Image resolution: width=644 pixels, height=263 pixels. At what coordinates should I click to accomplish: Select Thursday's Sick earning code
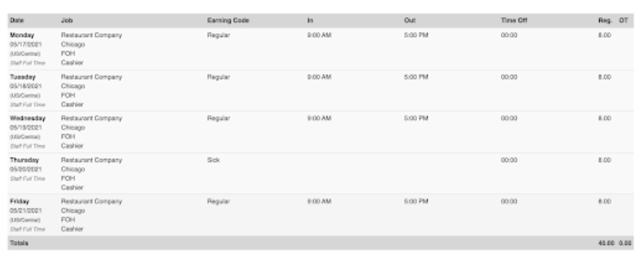click(213, 160)
